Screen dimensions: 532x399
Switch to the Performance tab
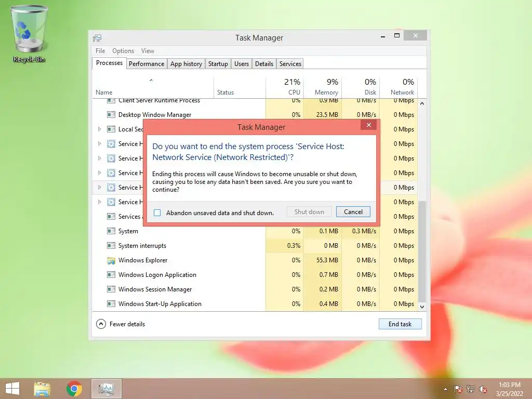tap(147, 64)
